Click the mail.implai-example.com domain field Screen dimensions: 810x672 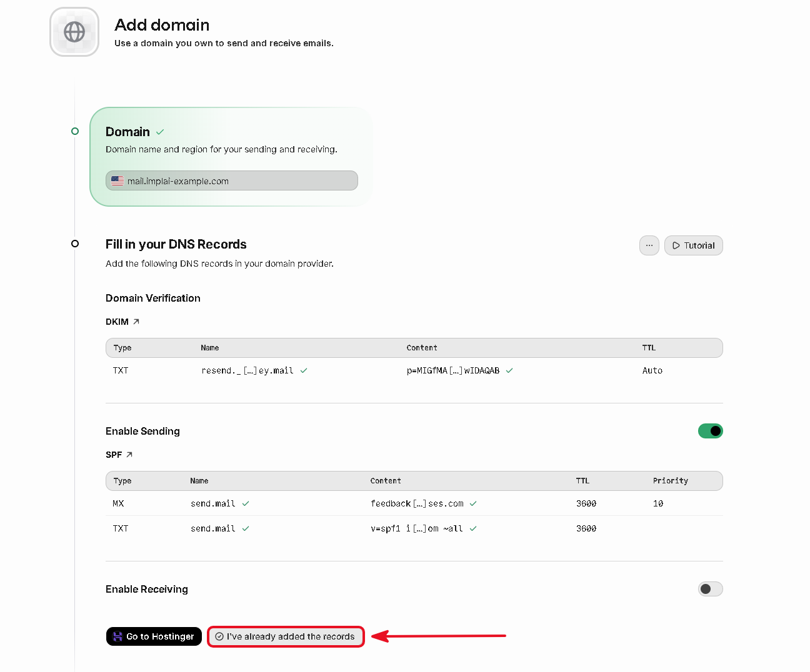(x=232, y=180)
